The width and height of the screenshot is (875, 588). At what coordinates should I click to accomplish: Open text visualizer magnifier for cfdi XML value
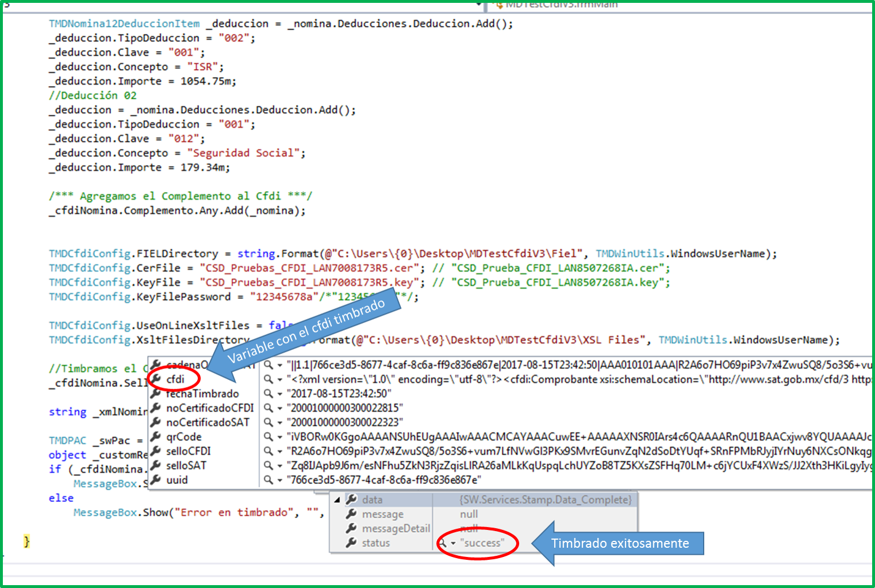click(x=268, y=379)
